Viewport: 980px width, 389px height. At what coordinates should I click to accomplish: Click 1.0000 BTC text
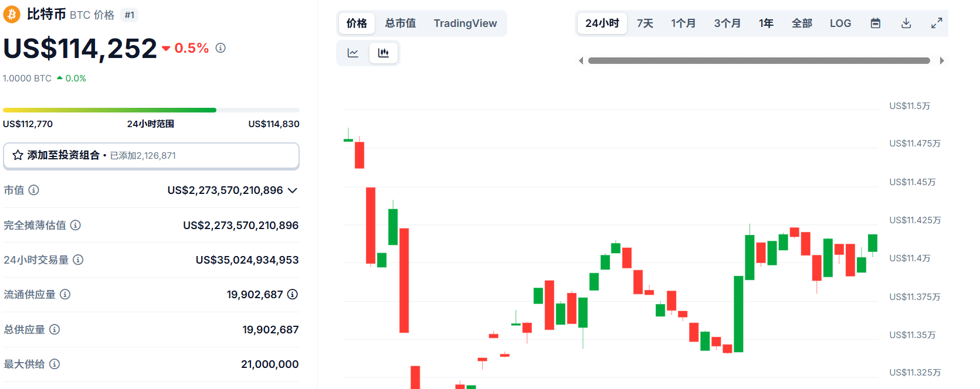27,79
